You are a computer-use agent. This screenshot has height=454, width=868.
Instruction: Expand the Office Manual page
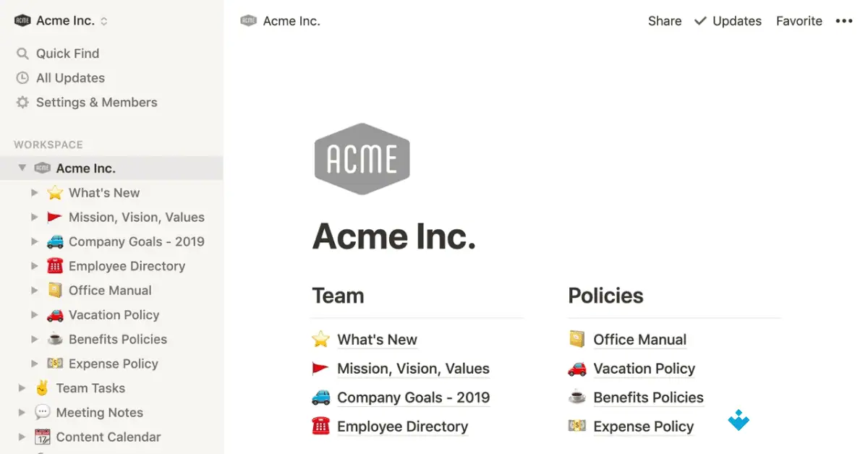pyautogui.click(x=35, y=291)
